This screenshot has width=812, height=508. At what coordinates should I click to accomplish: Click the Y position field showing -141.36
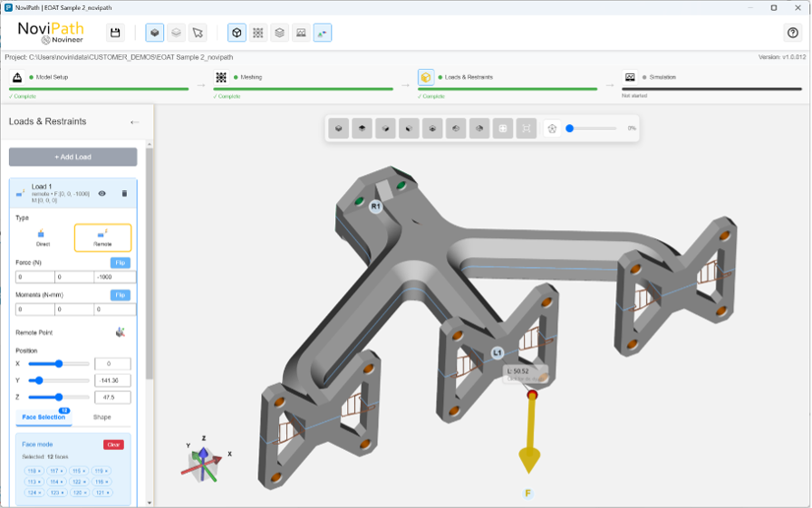tap(112, 380)
